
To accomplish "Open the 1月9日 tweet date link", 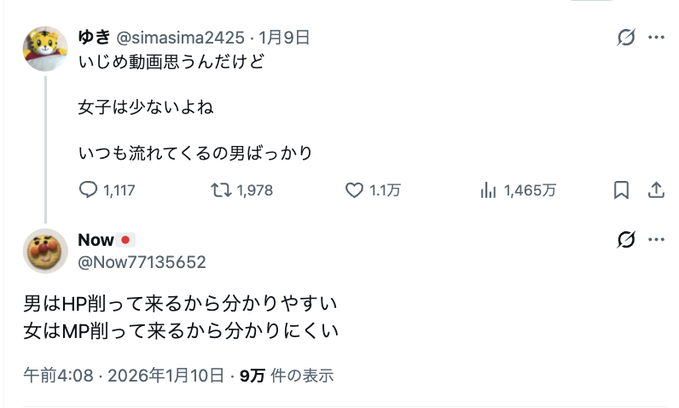I will [284, 38].
